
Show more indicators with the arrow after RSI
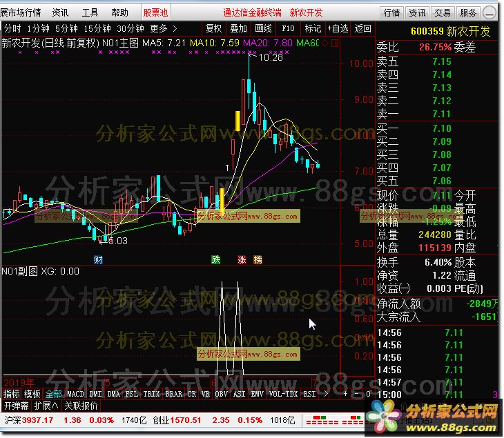[326, 393]
